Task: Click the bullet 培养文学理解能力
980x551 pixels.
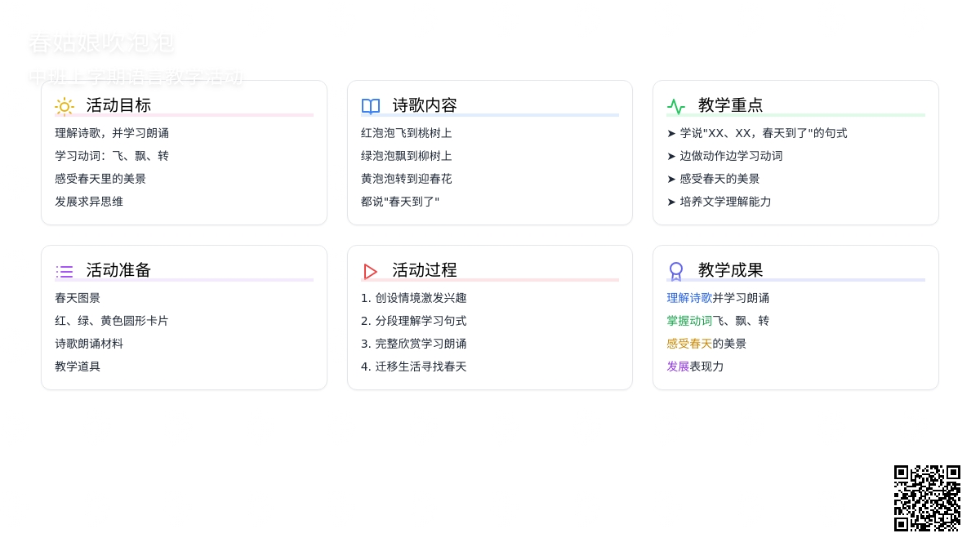Action: pyautogui.click(x=719, y=202)
